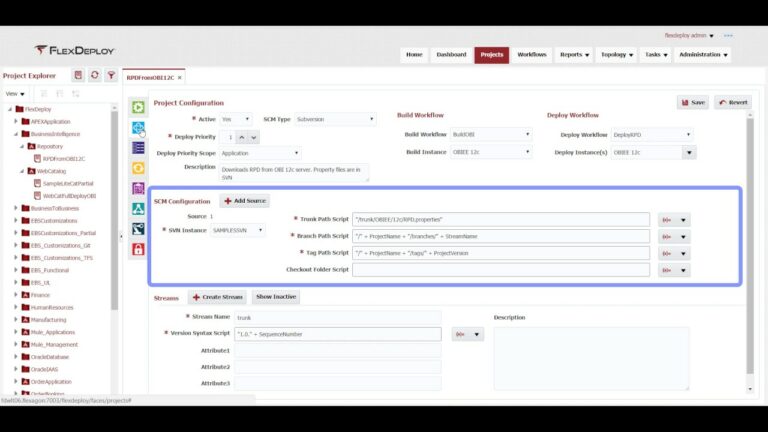Open the Active Yes dropdown
The height and width of the screenshot is (432, 768).
(236, 119)
